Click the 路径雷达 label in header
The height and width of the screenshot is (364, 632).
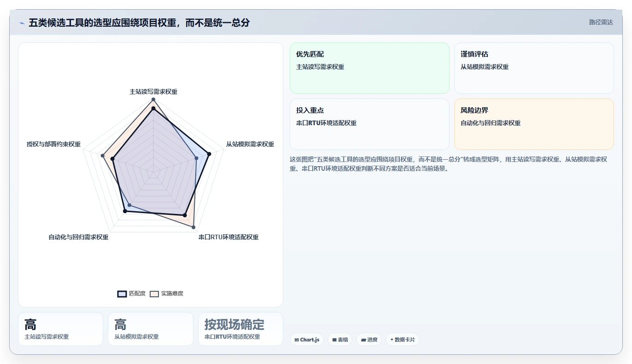[x=601, y=22]
